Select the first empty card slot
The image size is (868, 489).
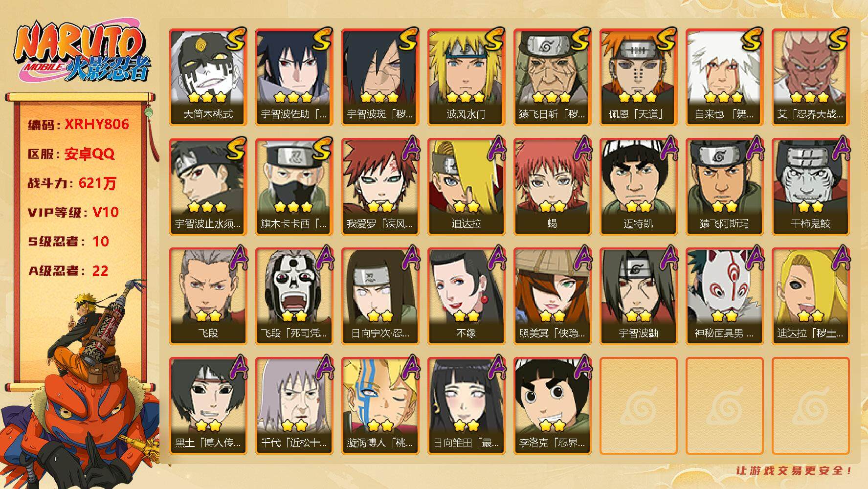(638, 406)
